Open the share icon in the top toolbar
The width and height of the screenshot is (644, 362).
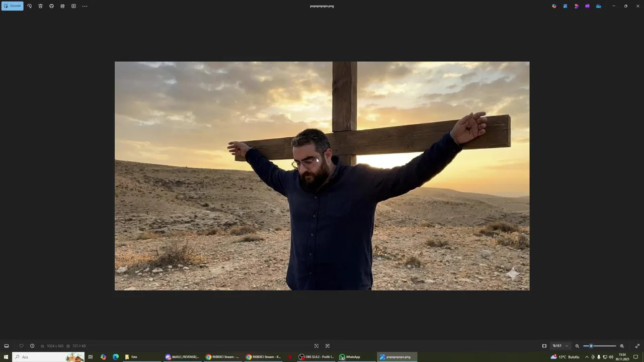coord(62,6)
